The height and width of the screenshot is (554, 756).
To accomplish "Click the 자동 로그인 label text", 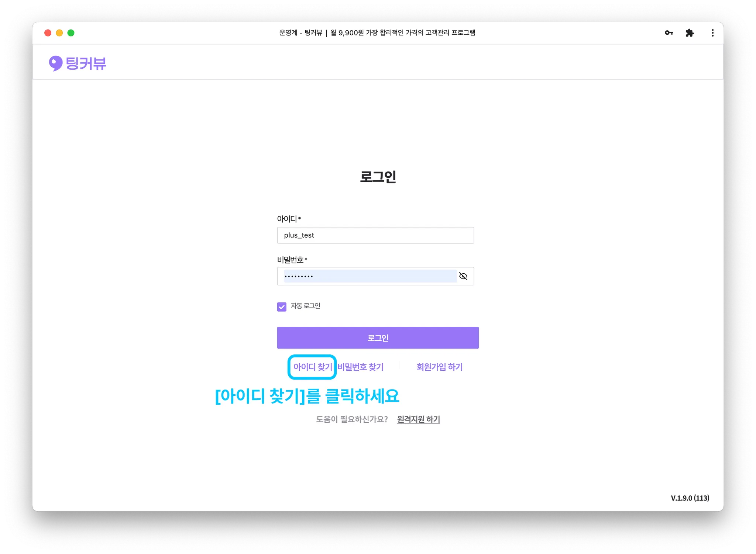I will click(305, 306).
